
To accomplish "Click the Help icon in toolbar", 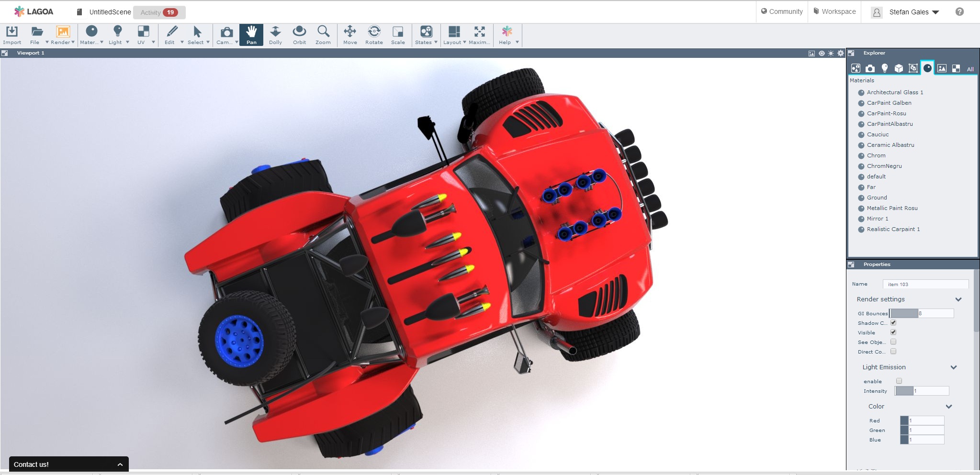I will tap(507, 32).
